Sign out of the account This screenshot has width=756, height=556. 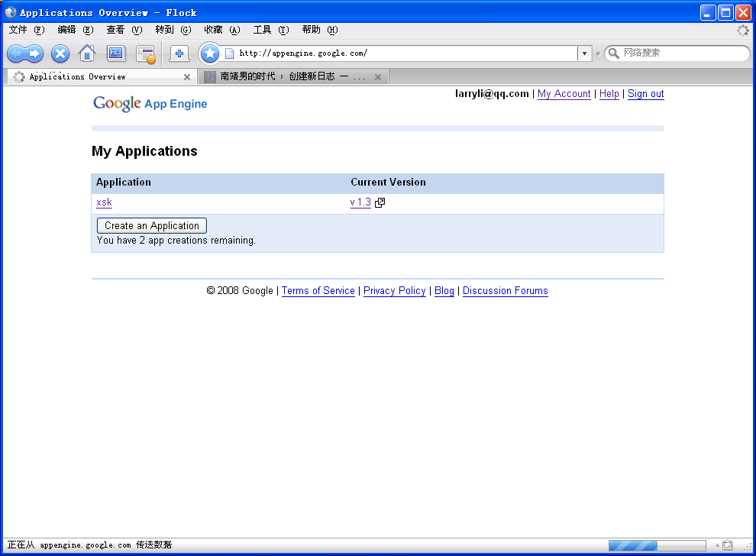(645, 93)
